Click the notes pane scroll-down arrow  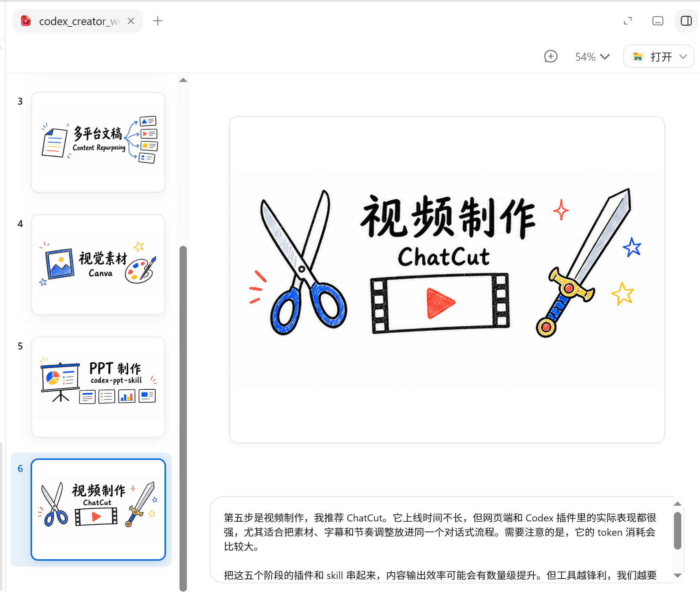tap(678, 575)
